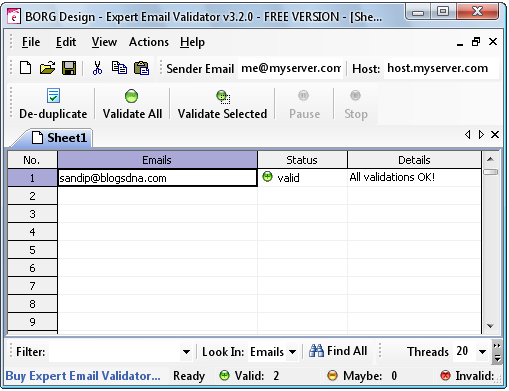This screenshot has height=391, width=509.
Task: Create a new sheet with New icon
Action: [x=25, y=68]
